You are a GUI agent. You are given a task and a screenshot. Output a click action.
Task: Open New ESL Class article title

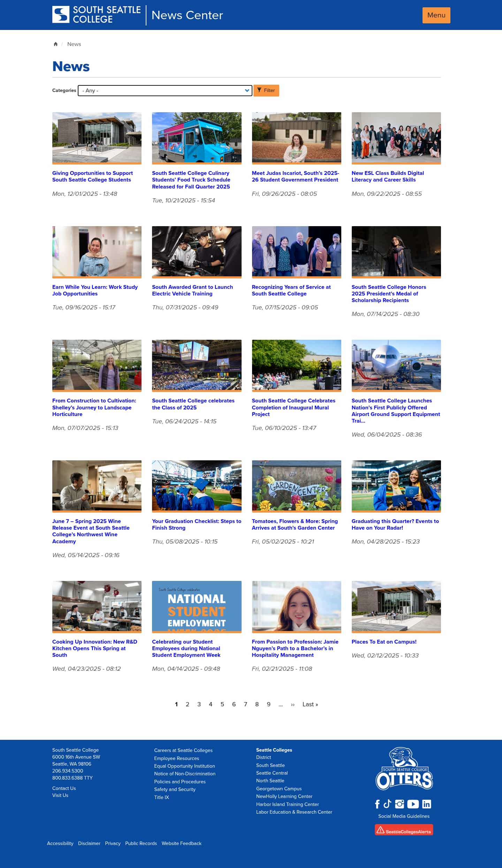point(388,176)
